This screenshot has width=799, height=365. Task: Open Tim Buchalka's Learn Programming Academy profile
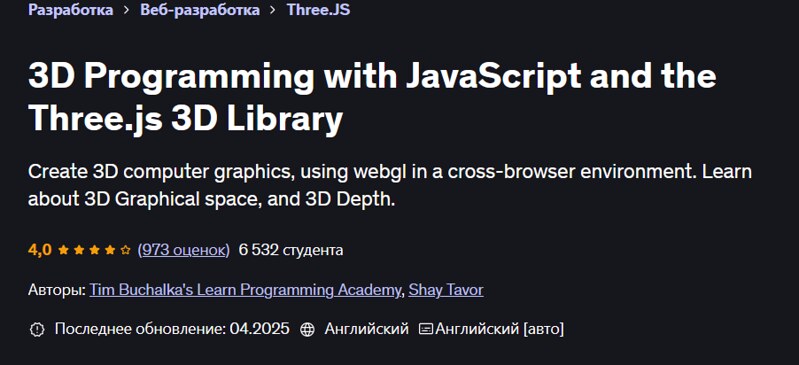tap(245, 290)
